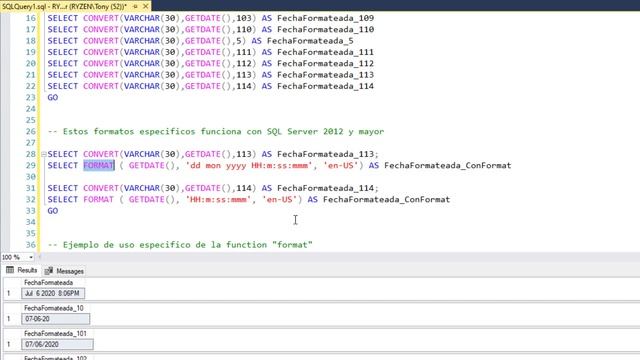Click the 'dd mon yyyy HH:m:ss:mmm' string literal
Image resolution: width=640 pixels, height=360 pixels.
[249, 165]
